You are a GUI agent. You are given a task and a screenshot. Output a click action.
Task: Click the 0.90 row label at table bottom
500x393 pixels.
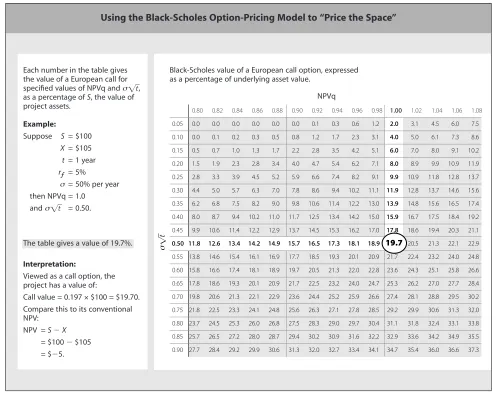(x=178, y=350)
